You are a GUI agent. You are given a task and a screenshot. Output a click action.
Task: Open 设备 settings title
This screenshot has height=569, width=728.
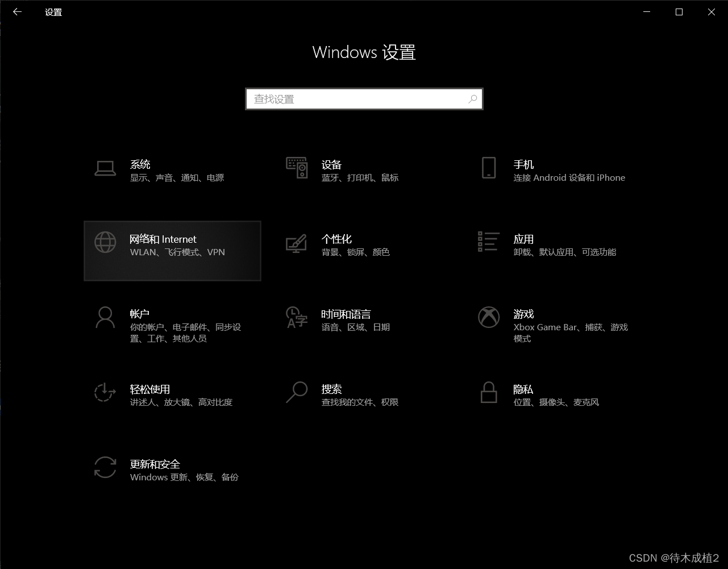[331, 164]
